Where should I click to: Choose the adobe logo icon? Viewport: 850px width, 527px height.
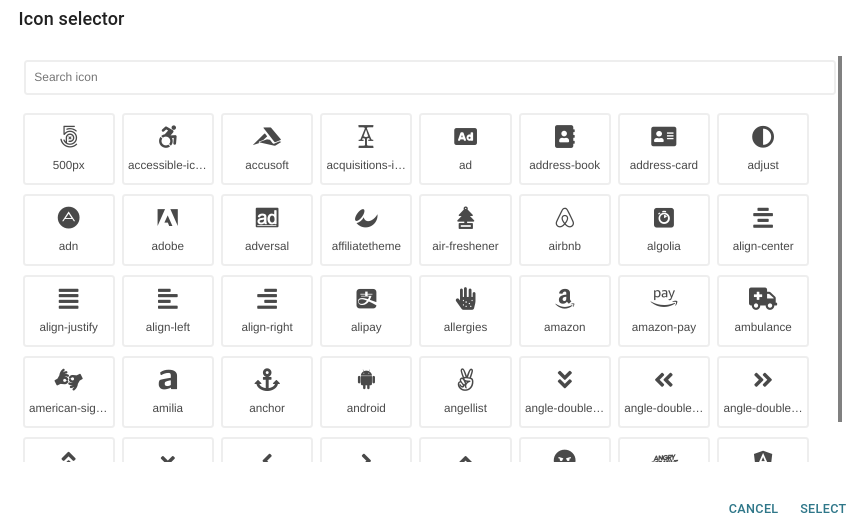coord(168,230)
